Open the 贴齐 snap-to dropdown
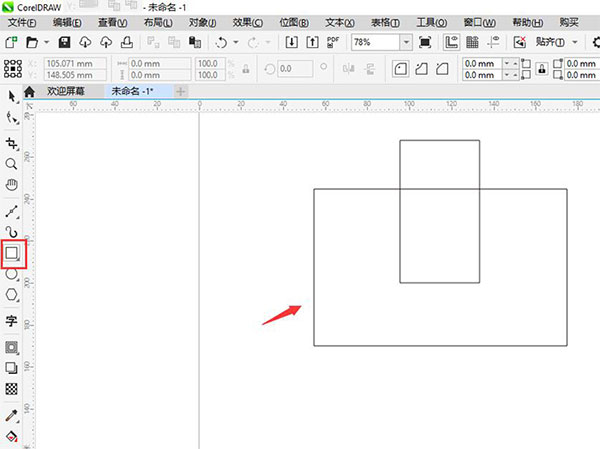 575,42
